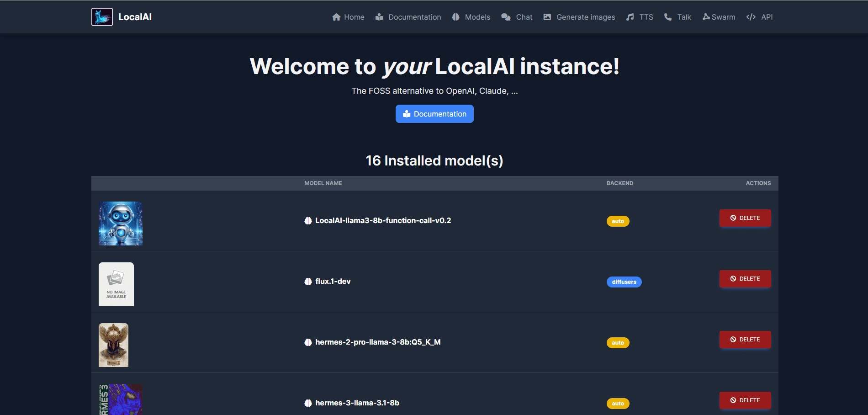Open the hermes-2-pro-llama-3-8b:Q5_K_M model name
This screenshot has height=415, width=868.
[x=377, y=342]
